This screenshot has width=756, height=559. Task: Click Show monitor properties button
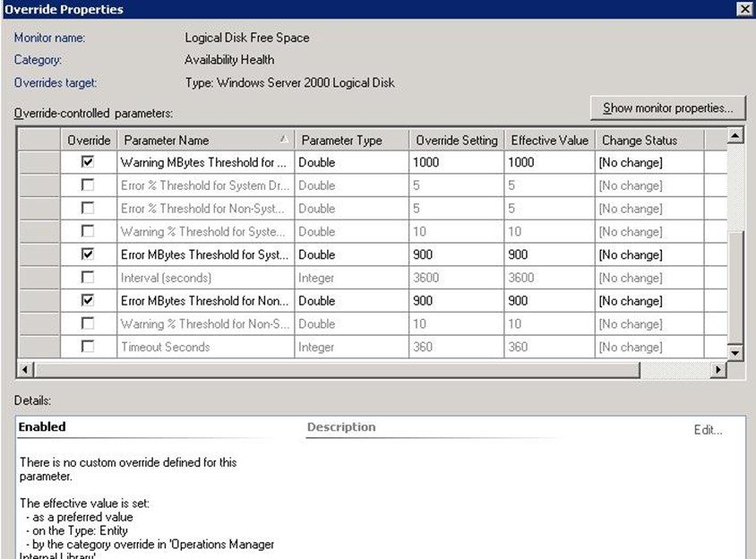tap(667, 107)
